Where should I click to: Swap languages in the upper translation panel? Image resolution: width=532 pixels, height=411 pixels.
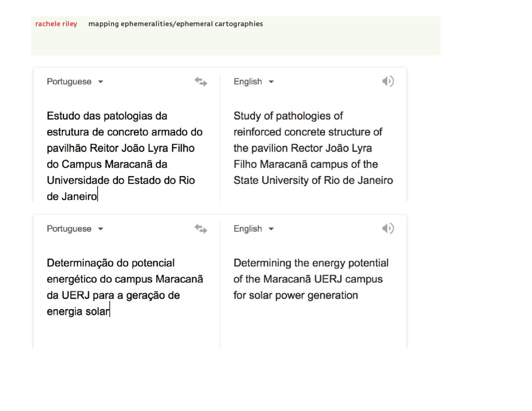coord(201,82)
